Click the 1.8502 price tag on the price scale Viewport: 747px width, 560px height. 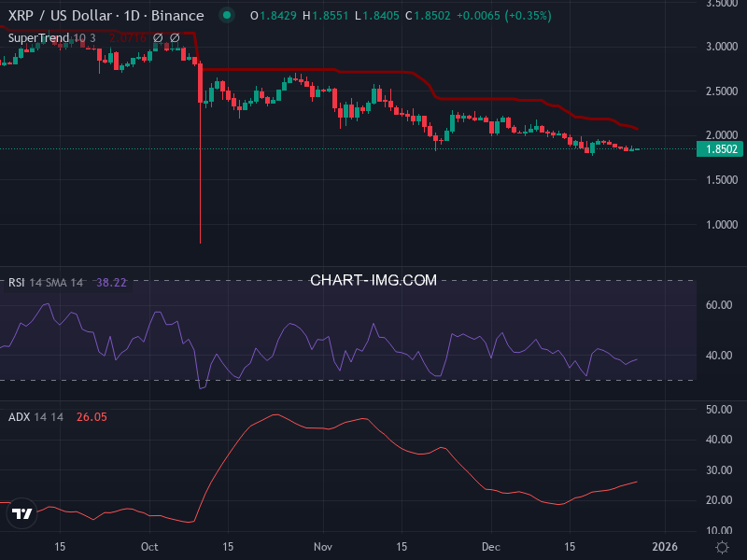[719, 148]
